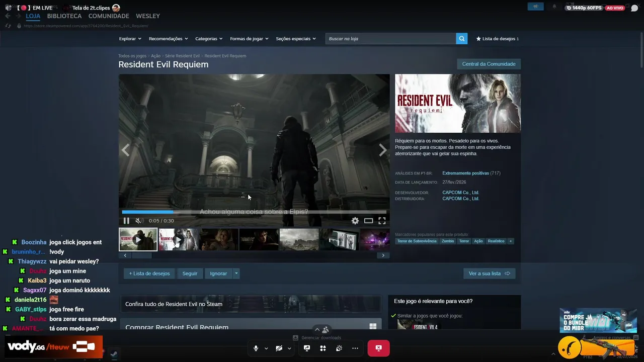Click the MIBR bundle ad banner
This screenshot has width=644, height=362.
[x=598, y=320]
